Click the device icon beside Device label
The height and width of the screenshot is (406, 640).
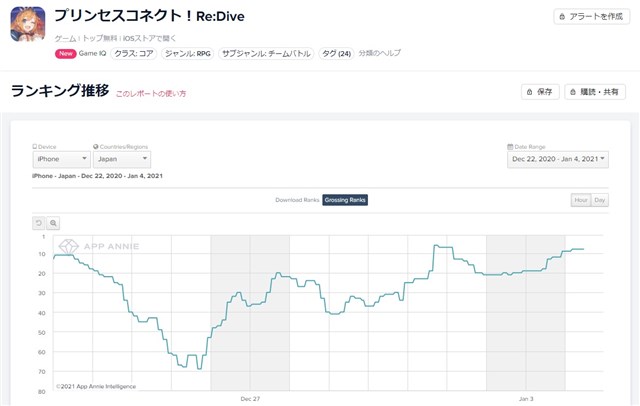click(35, 146)
